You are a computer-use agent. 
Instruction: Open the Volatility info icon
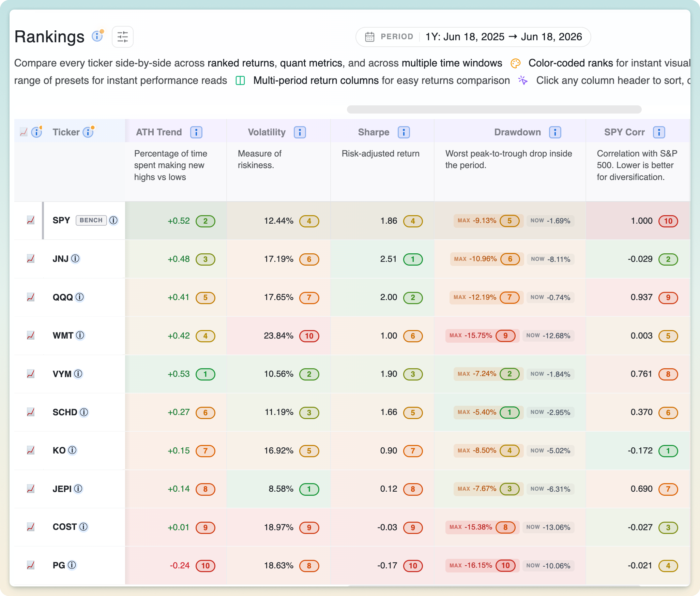coord(300,132)
